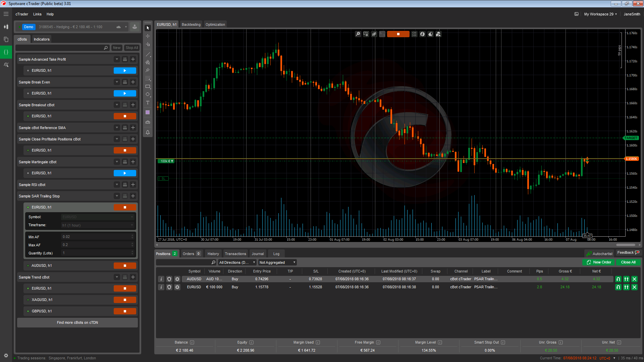
Task: Stop the cBot from chart toolbar button
Action: click(398, 34)
